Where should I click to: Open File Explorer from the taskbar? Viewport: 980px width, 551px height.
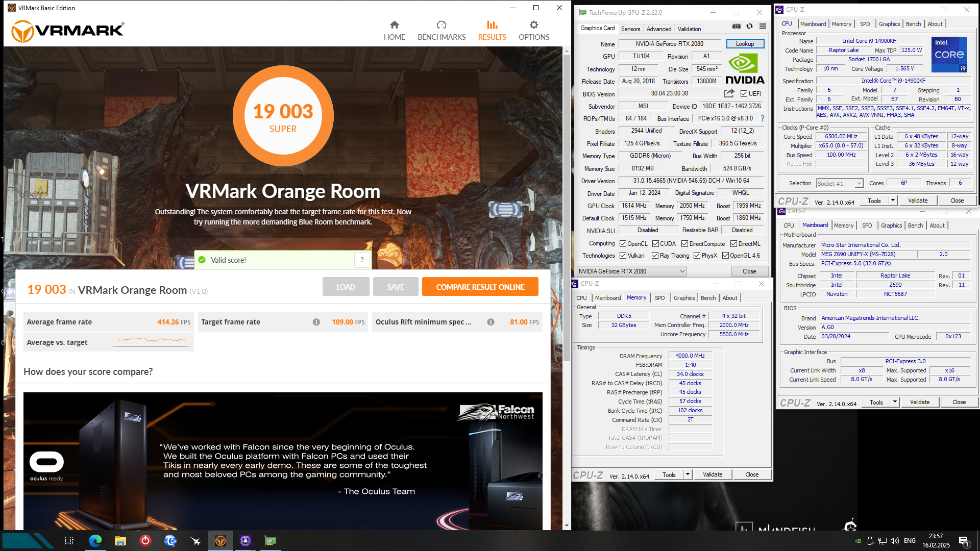coord(120,541)
